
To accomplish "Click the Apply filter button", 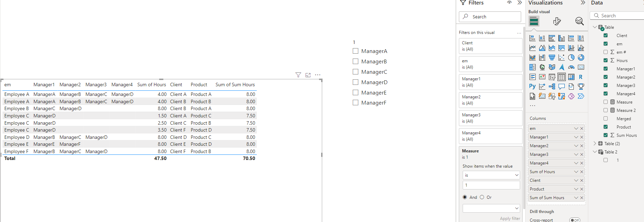I will click(x=510, y=219).
